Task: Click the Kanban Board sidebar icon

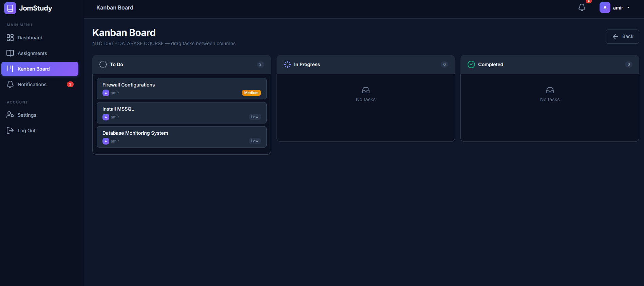Action: tap(10, 69)
